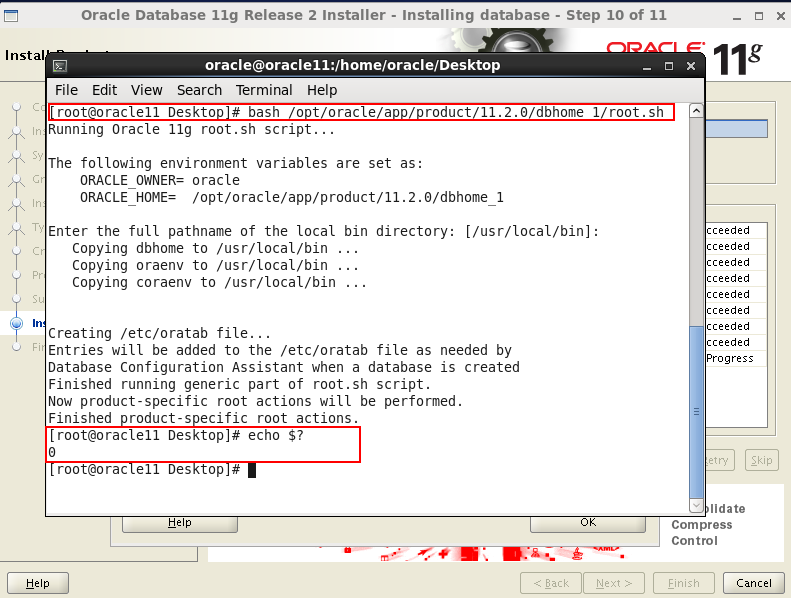The height and width of the screenshot is (598, 791).
Task: Click Help in the dialog behind terminal
Action: pyautogui.click(x=180, y=523)
